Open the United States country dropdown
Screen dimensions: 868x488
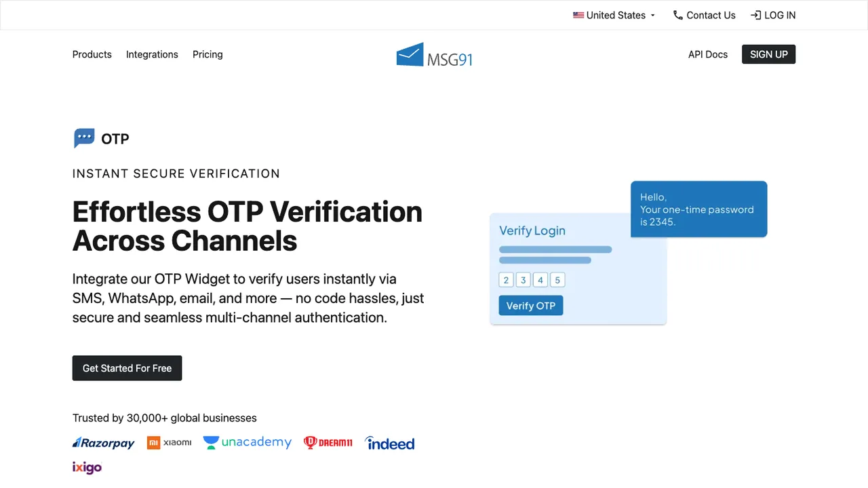coord(614,15)
